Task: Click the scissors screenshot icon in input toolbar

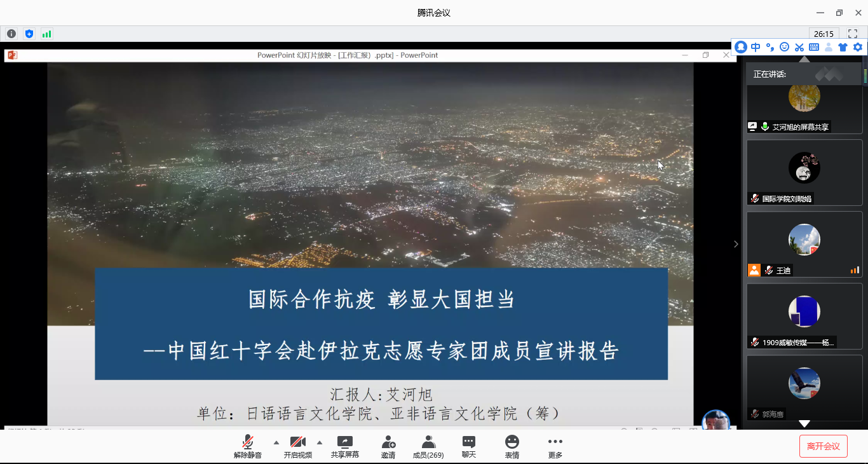Action: coord(799,47)
